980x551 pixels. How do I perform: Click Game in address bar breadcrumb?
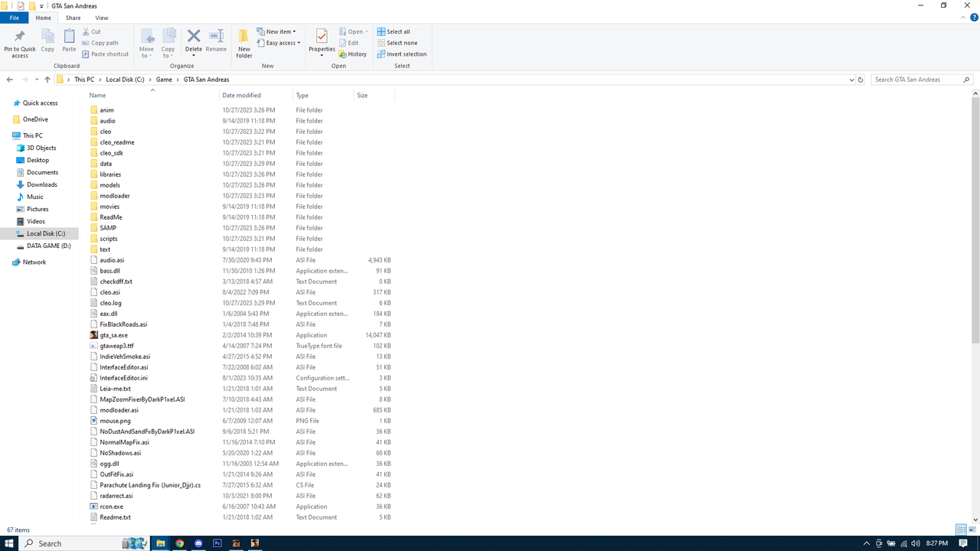tap(164, 80)
